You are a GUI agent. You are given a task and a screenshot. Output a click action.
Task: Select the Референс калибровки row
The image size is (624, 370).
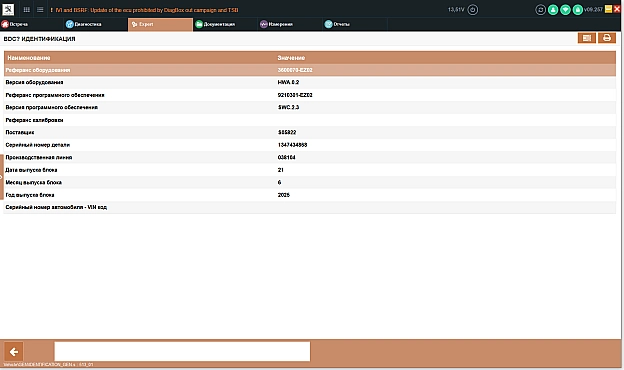click(x=310, y=120)
